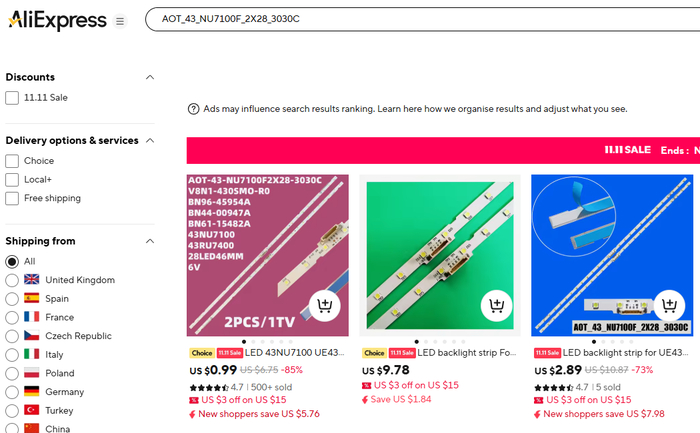Viewport: 700px width, 433px height.
Task: Click the search input field
Action: (x=422, y=19)
